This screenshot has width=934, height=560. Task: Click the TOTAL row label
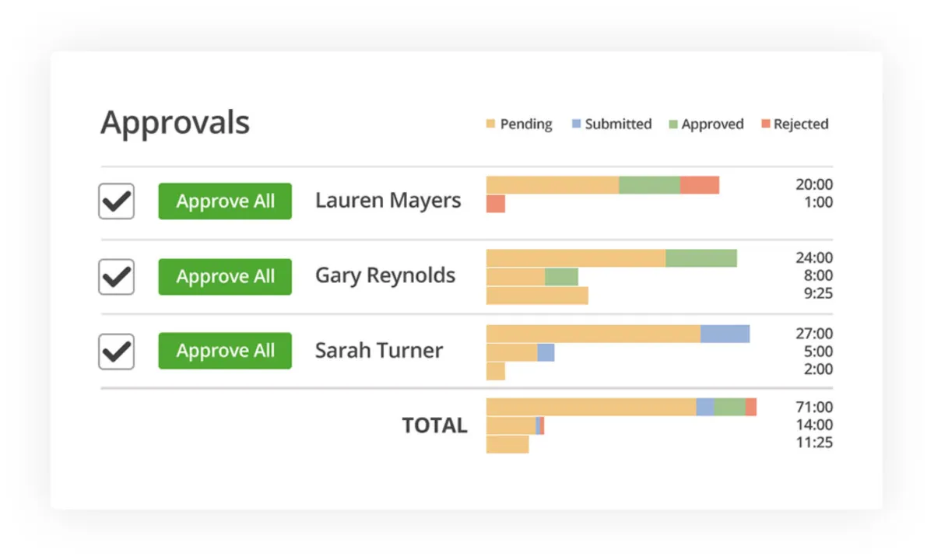434,425
